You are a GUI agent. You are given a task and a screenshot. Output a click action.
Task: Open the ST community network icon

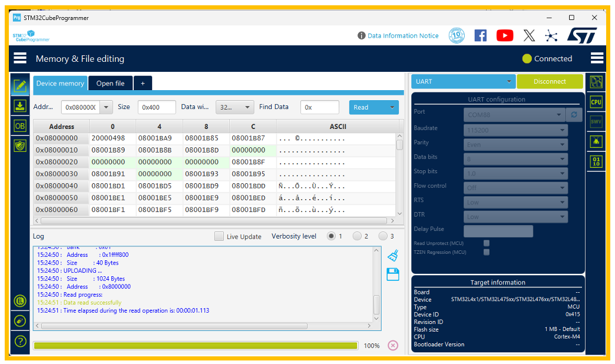(x=551, y=36)
